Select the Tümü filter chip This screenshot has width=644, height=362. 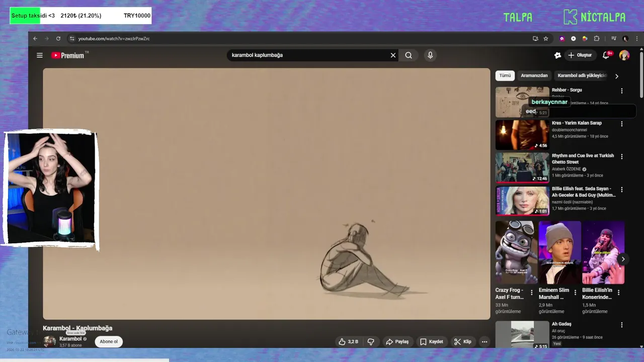505,75
